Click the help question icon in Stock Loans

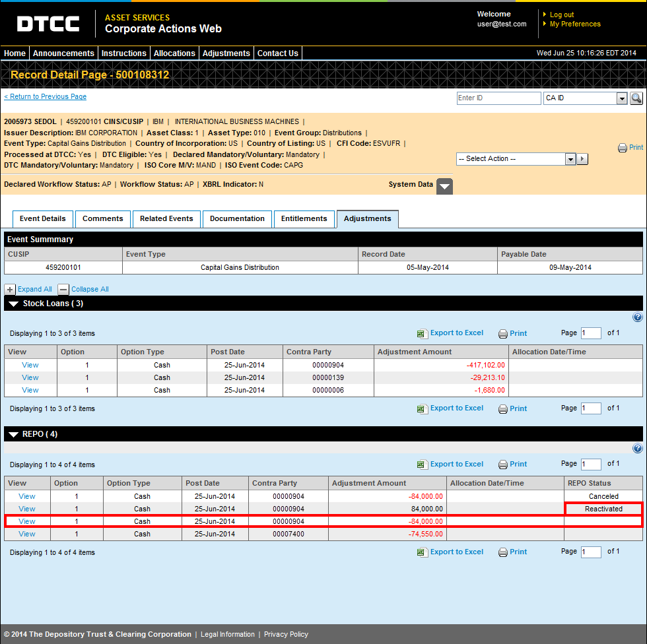pos(638,317)
